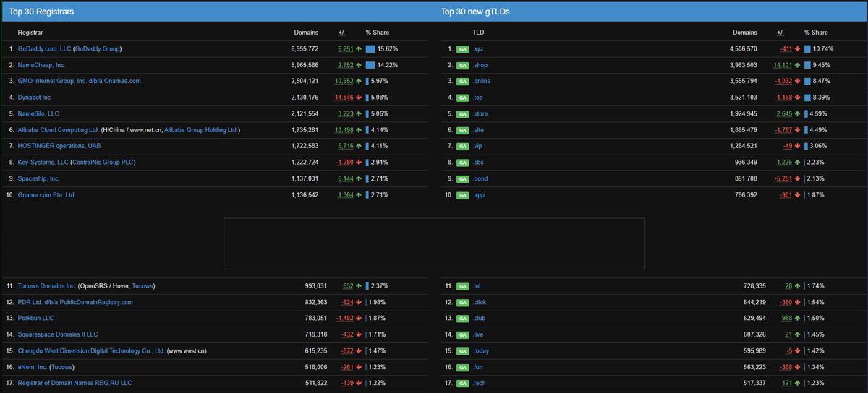The height and width of the screenshot is (393, 868).
Task: Click the GA badge beside .bond
Action: [462, 178]
